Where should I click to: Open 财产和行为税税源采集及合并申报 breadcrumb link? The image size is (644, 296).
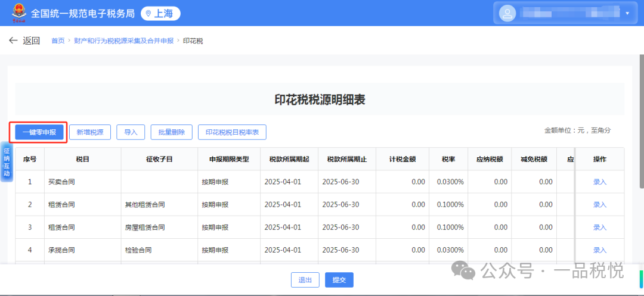click(x=124, y=41)
